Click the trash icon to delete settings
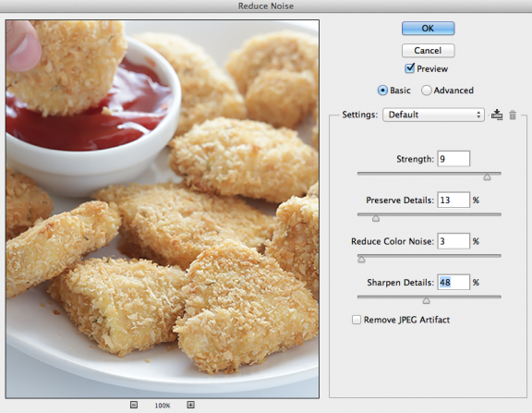The height and width of the screenshot is (413, 532). 513,115
